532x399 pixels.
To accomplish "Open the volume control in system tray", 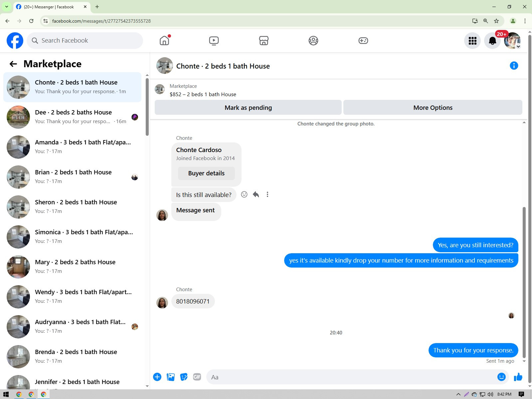I will [x=490, y=394].
